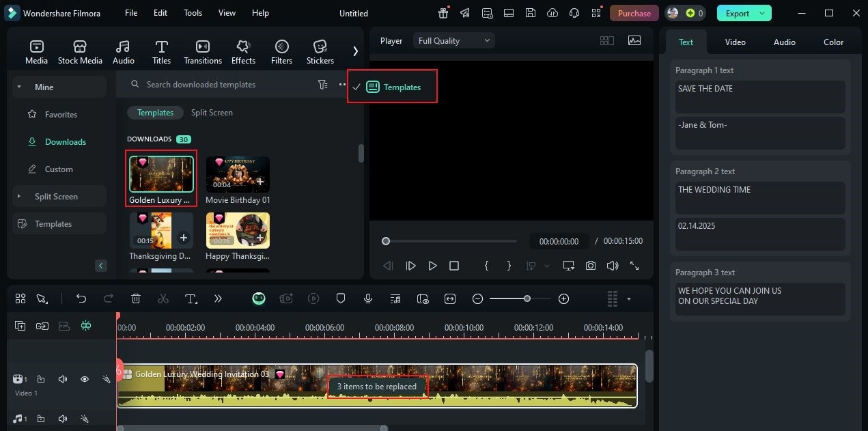
Task: Lock the Video 1 track
Action: (41, 379)
